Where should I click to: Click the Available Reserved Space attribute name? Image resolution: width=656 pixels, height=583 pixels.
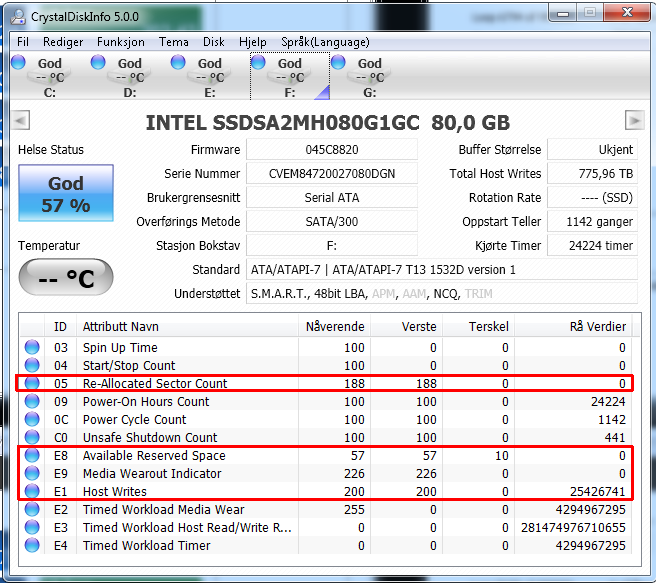point(154,455)
